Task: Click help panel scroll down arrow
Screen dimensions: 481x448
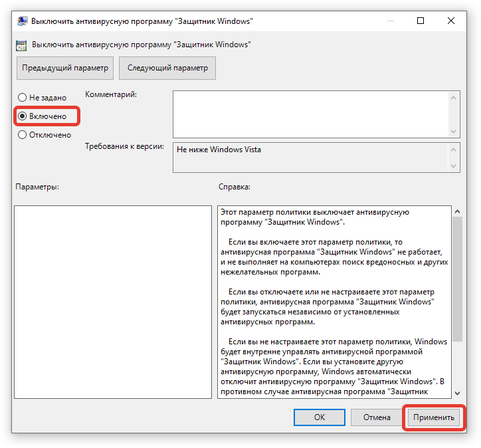Action: point(457,393)
